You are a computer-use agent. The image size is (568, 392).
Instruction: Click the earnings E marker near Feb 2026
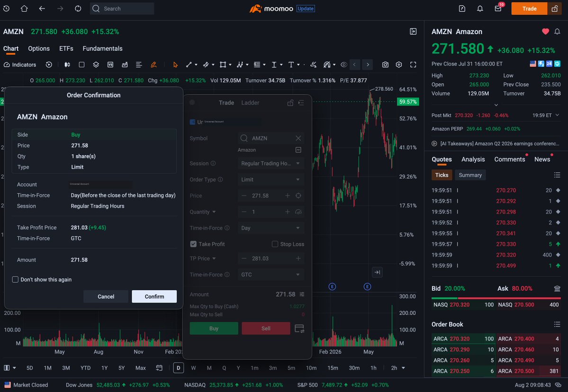click(x=332, y=287)
